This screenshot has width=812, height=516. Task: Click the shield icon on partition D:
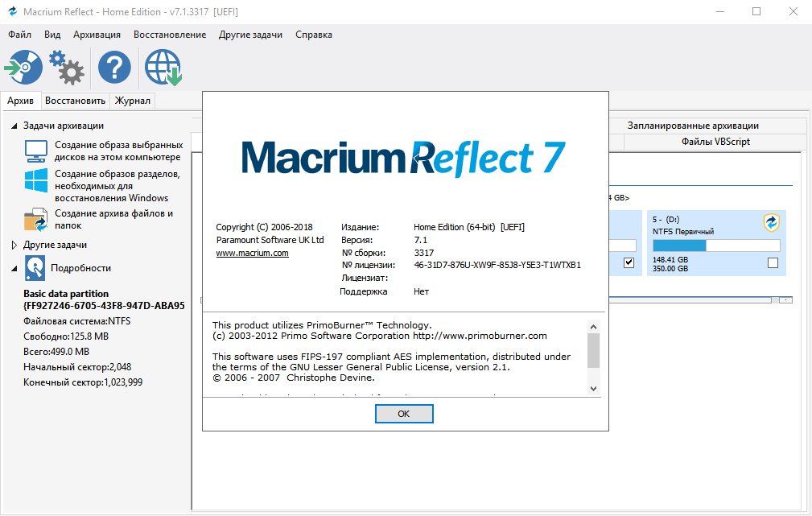click(x=772, y=223)
